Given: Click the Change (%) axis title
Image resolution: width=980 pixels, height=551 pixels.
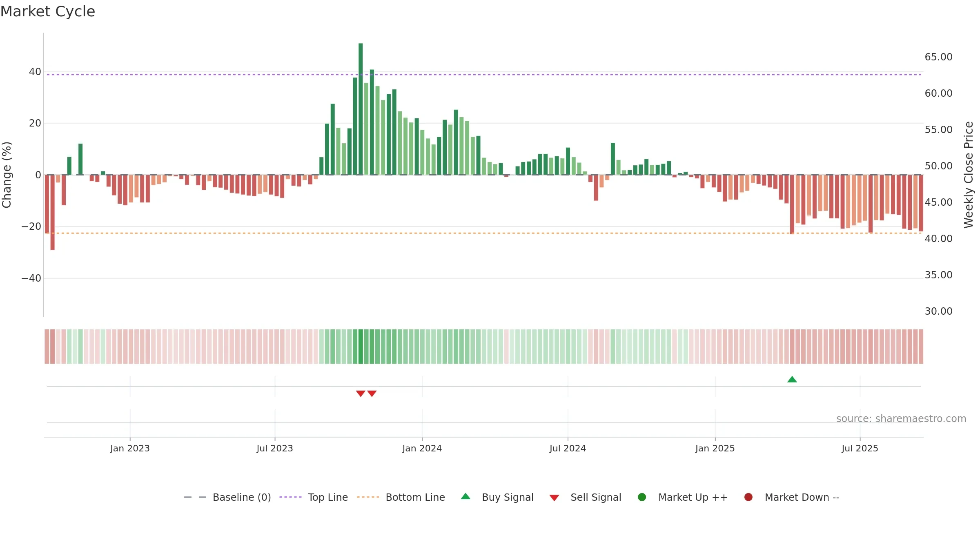Looking at the screenshot, I should pyautogui.click(x=7, y=175).
